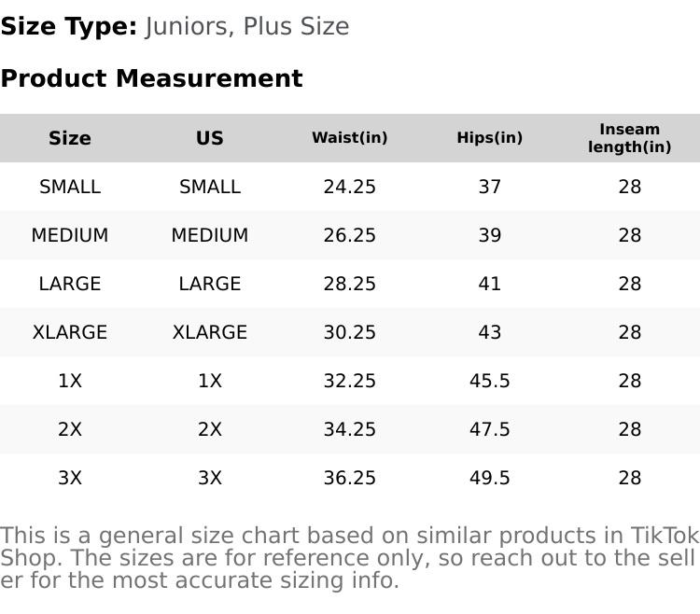Select the Juniors, Plus Size text
Screen dimensions: 700x614
247,27
